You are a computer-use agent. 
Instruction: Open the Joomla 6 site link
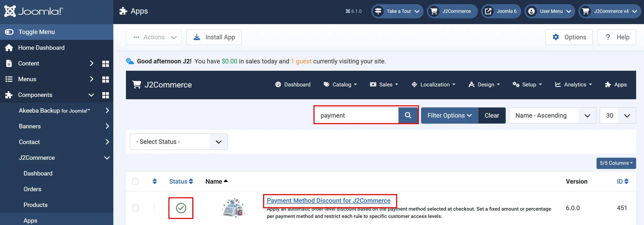pyautogui.click(x=501, y=11)
